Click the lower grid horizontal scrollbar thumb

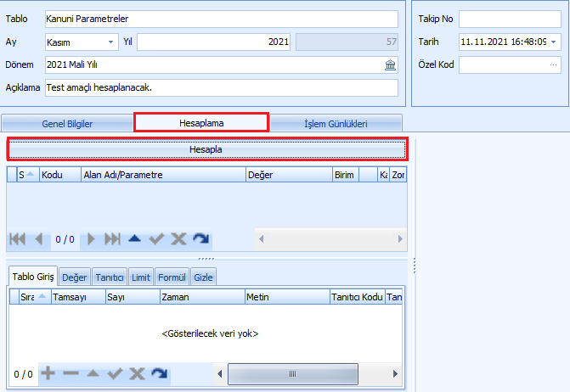[x=293, y=374]
